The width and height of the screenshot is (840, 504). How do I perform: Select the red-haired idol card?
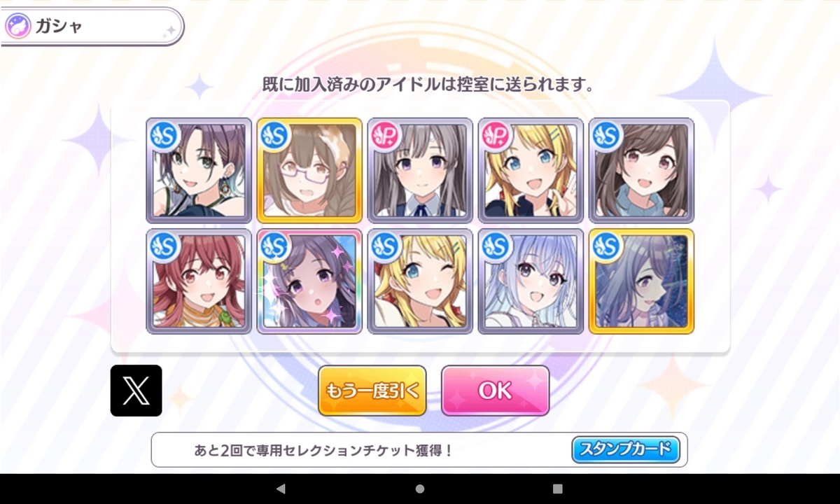point(199,281)
